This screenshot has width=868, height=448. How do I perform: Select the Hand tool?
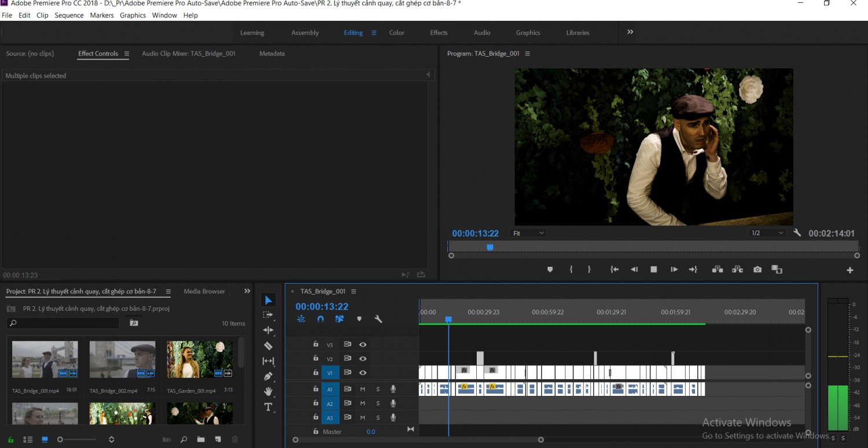click(x=268, y=392)
